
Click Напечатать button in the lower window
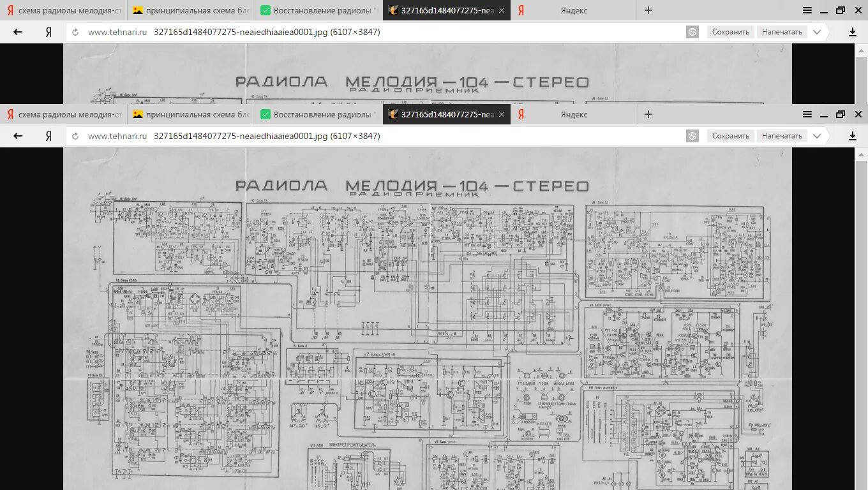point(782,136)
